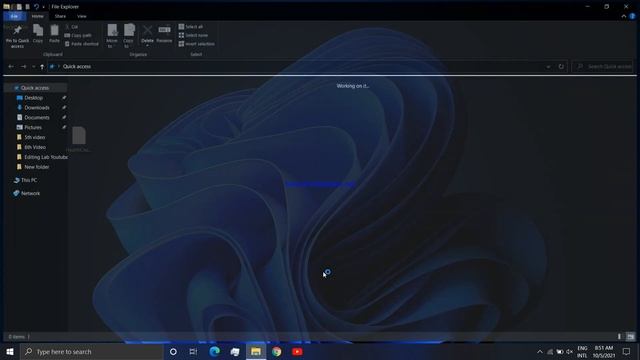Open the 6th Video folder
This screenshot has height=360, width=640.
[x=35, y=147]
